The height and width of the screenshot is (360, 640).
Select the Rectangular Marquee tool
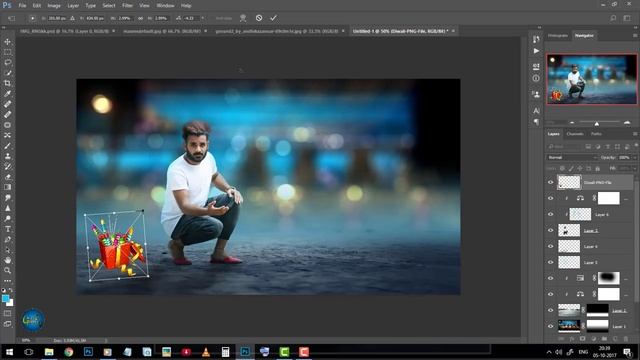pyautogui.click(x=7, y=52)
